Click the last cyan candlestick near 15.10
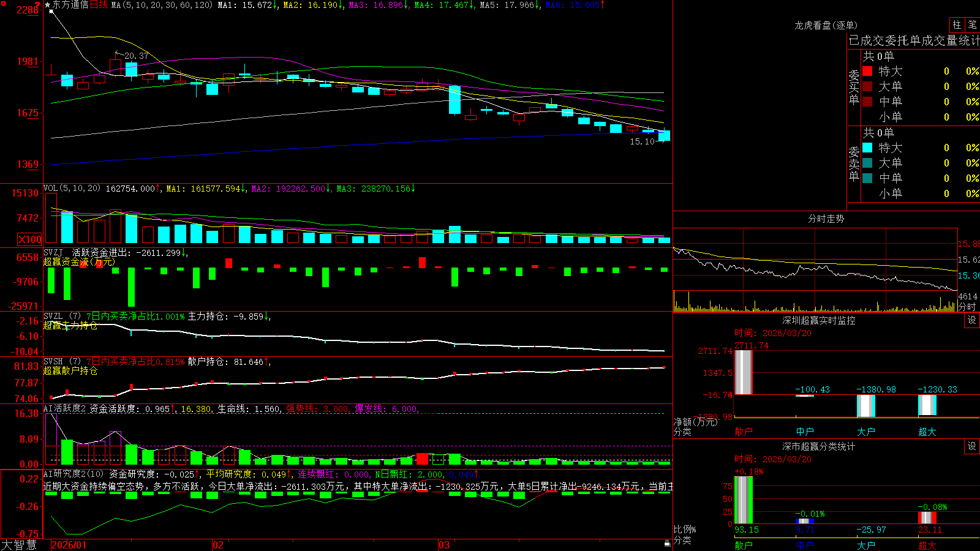This screenshot has height=551, width=980. pyautogui.click(x=664, y=135)
